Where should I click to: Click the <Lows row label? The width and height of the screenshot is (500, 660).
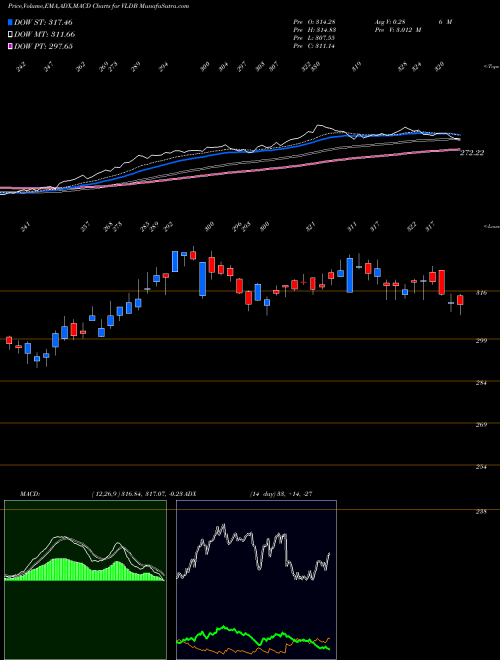491,226
